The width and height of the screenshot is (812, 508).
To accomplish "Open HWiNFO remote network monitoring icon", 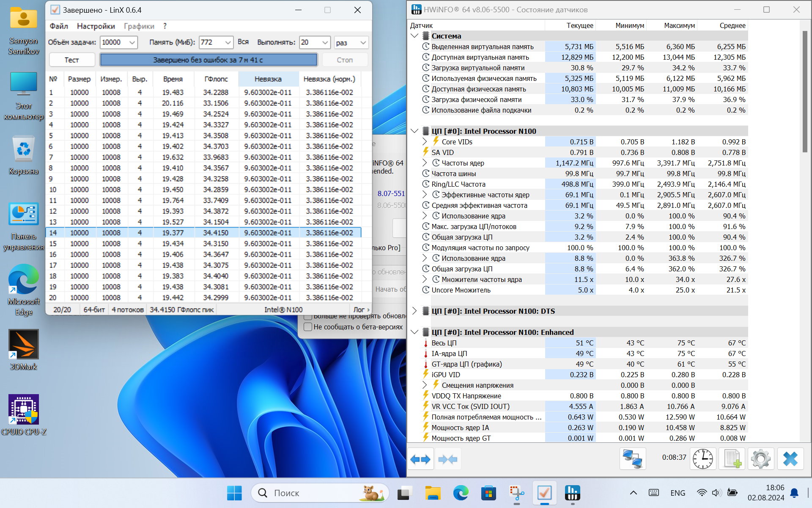I will click(x=632, y=459).
